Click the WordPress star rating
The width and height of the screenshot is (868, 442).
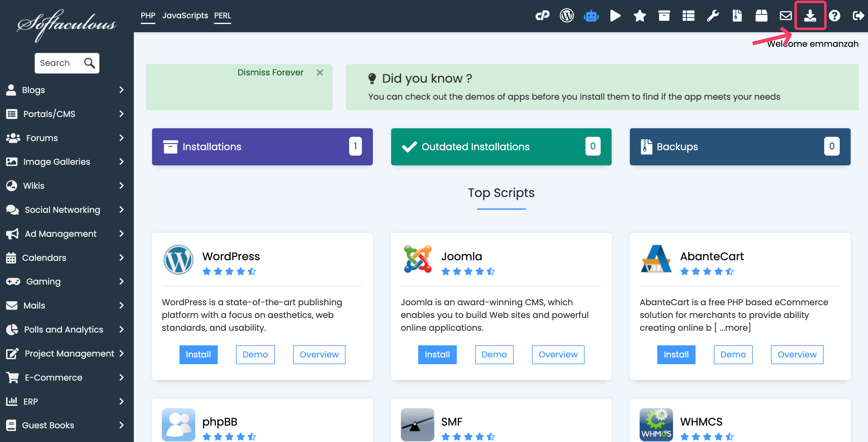[x=229, y=271]
